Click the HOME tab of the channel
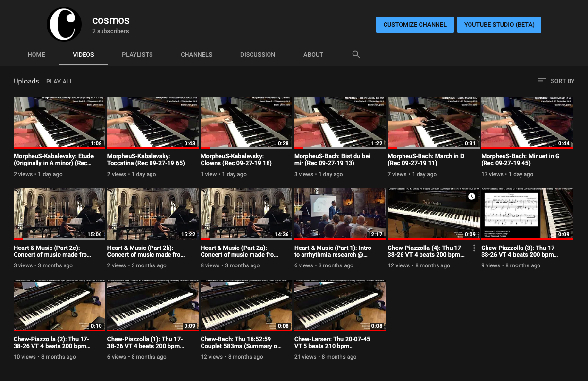Image resolution: width=588 pixels, height=381 pixels. click(36, 54)
